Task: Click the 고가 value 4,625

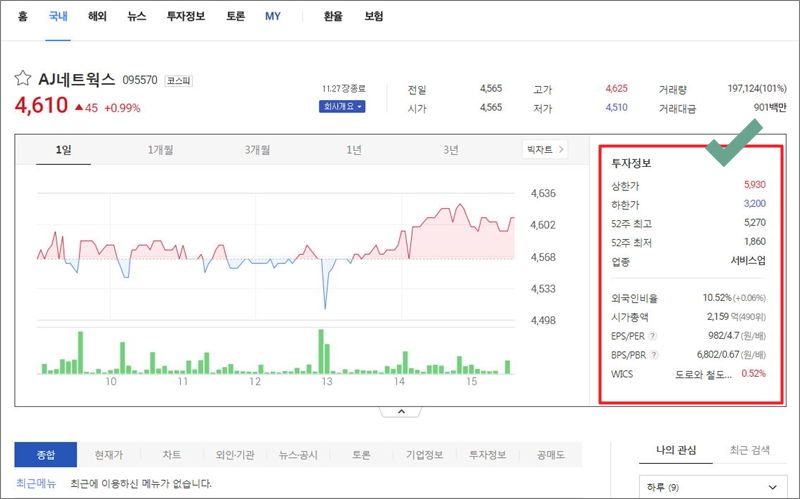Action: (x=616, y=89)
